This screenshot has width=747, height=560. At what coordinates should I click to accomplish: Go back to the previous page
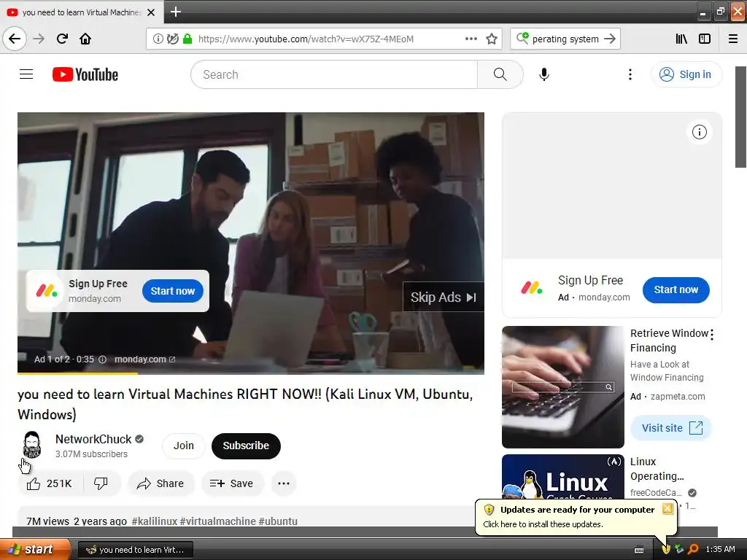[15, 39]
